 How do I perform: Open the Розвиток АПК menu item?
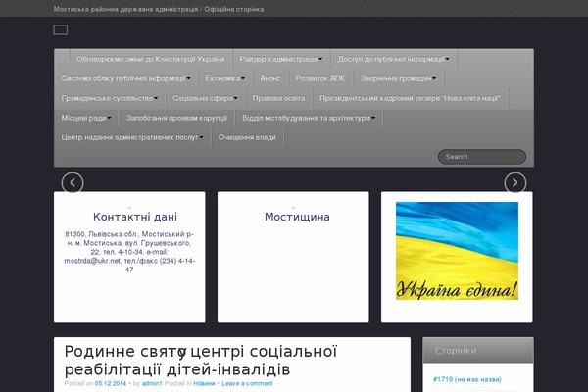320,78
